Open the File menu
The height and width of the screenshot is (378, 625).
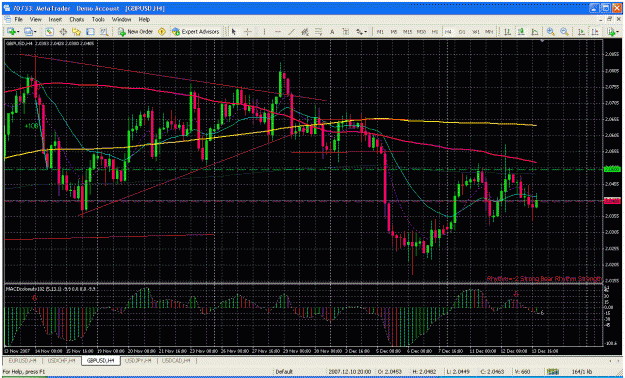pos(18,19)
